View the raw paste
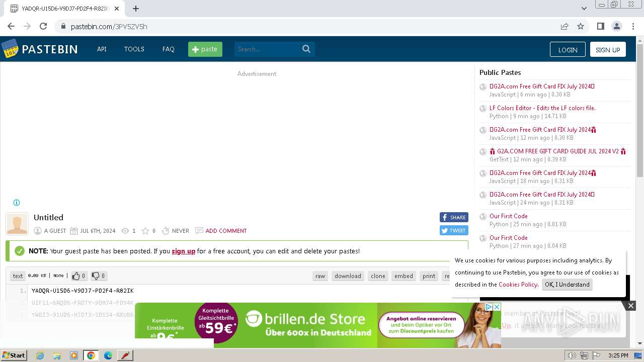Image resolution: width=644 pixels, height=362 pixels. 320,276
